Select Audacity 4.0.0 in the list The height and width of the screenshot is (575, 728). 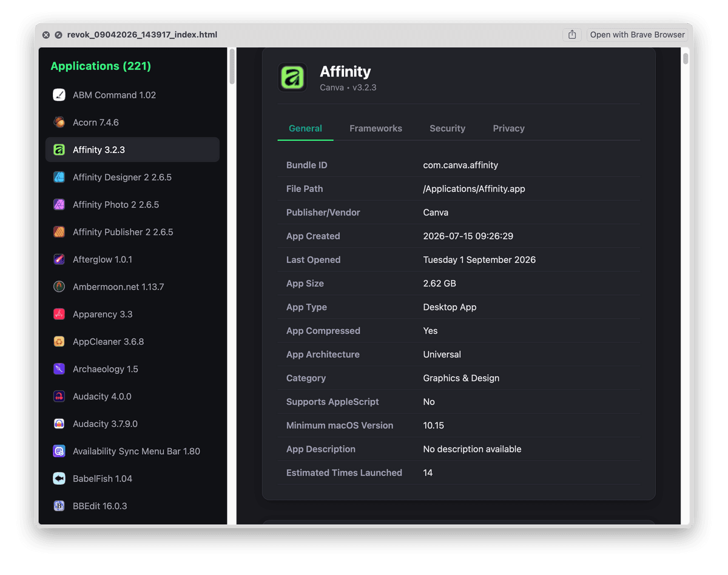132,396
